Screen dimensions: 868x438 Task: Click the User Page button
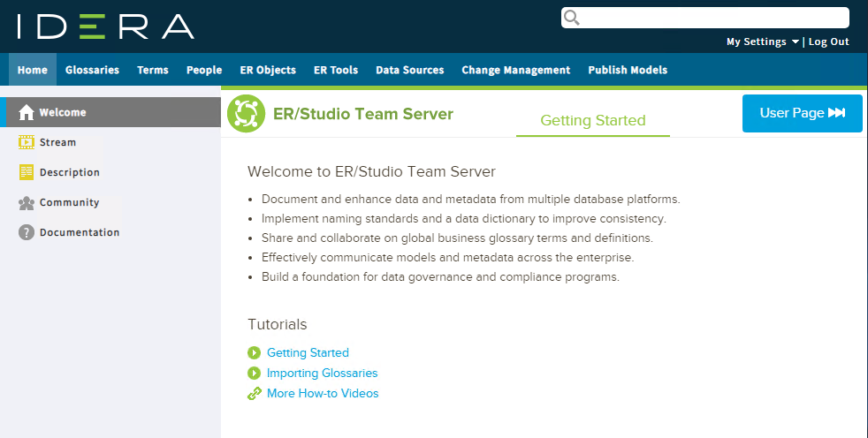[x=802, y=113]
